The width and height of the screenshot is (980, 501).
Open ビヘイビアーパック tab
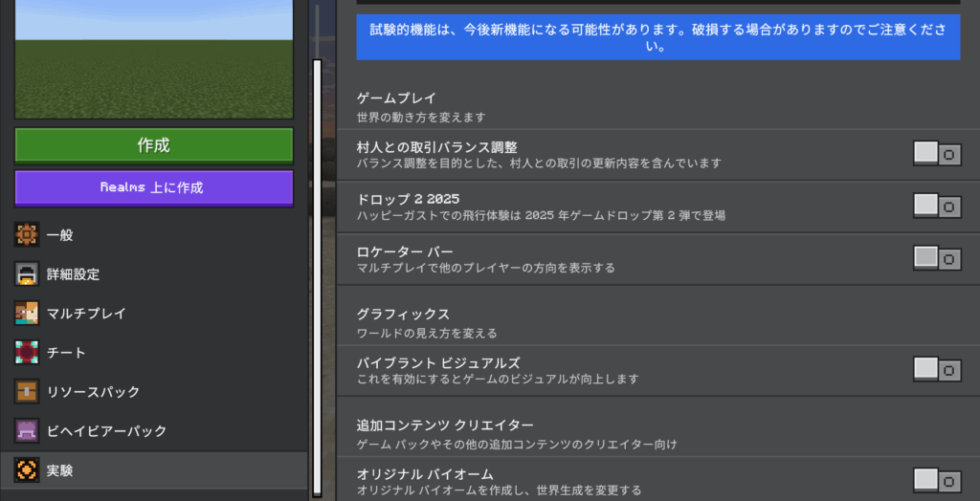(154, 431)
